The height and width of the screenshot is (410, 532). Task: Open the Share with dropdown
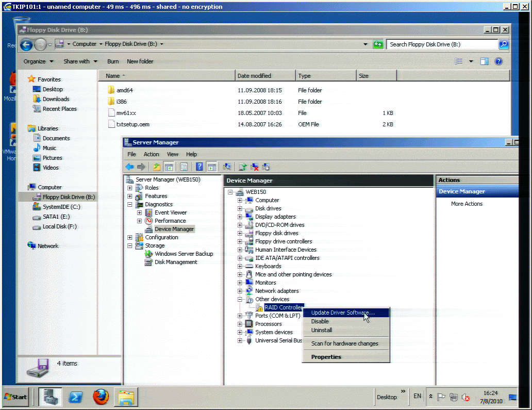[x=80, y=61]
